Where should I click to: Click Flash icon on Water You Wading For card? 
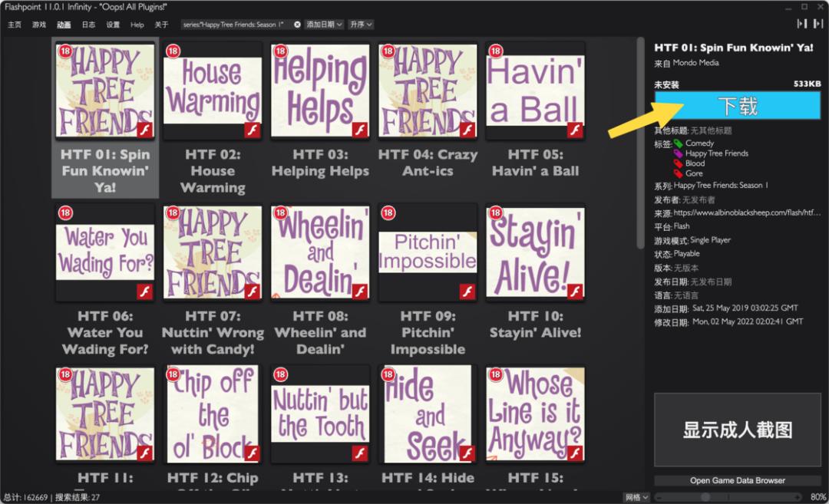point(145,292)
